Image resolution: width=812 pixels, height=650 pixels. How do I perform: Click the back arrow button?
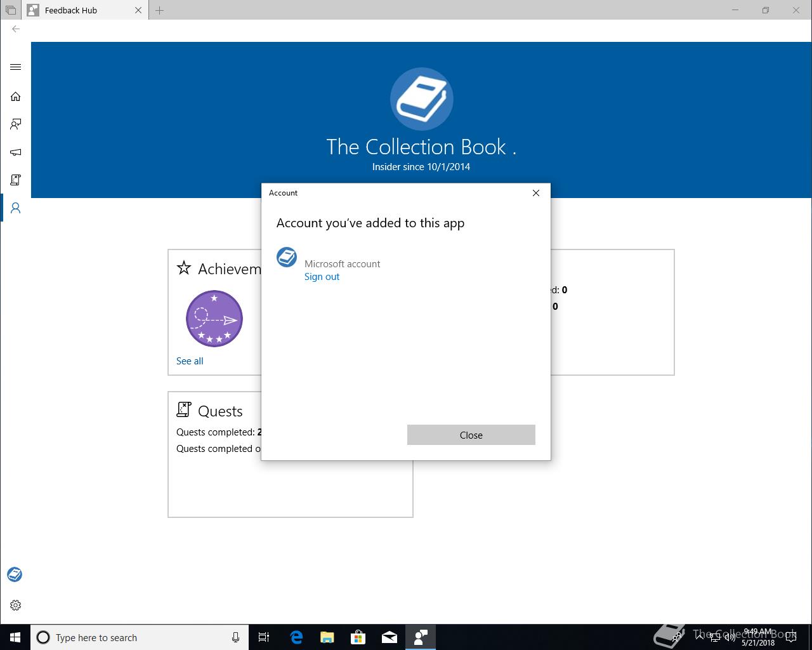16,29
